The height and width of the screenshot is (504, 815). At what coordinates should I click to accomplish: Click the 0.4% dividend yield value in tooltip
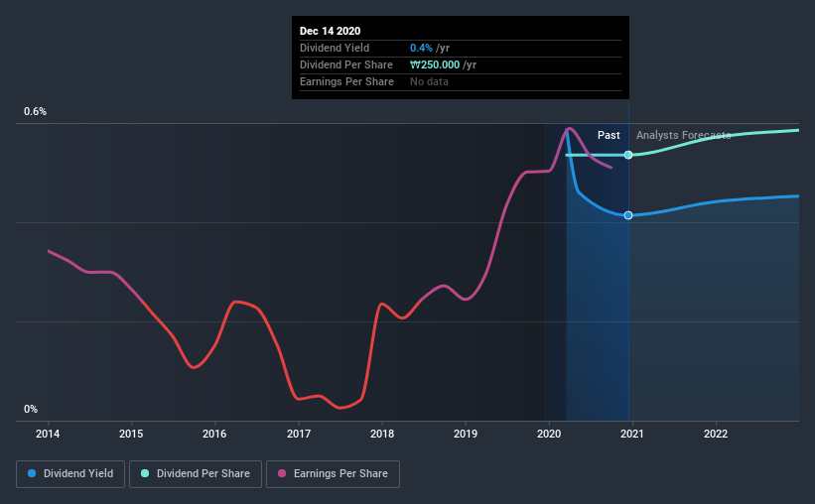[x=421, y=48]
